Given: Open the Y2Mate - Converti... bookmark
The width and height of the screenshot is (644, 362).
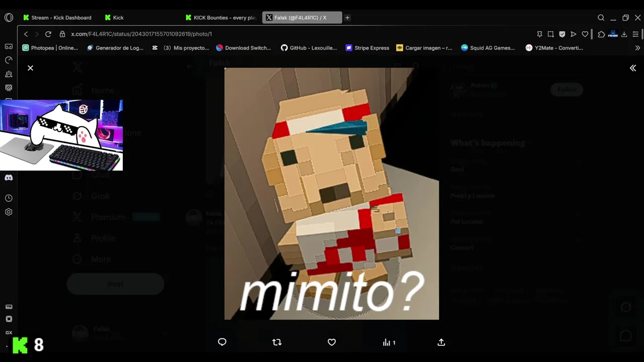Looking at the screenshot, I should (554, 48).
